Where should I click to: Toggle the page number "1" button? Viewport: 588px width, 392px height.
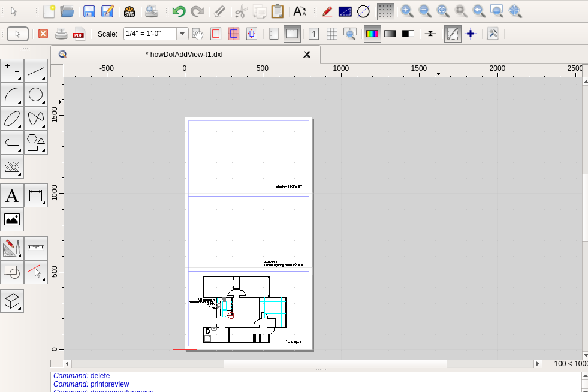[x=314, y=34]
